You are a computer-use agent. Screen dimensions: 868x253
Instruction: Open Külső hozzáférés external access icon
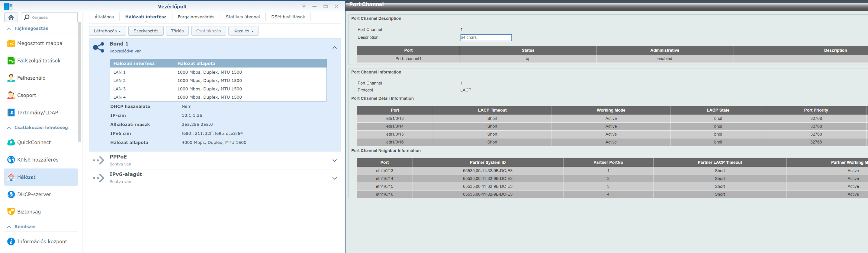point(11,160)
